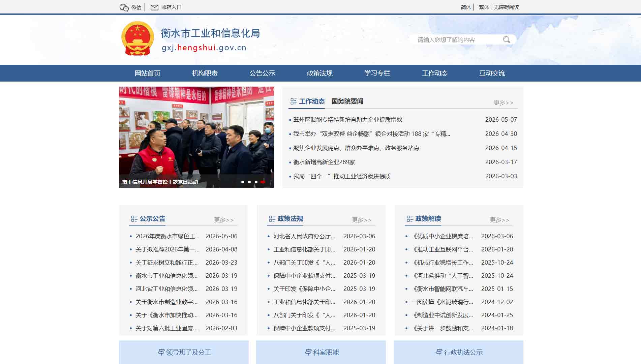This screenshot has width=641, height=364.
Task: Open 行政执法公示 button
Action: tap(458, 352)
